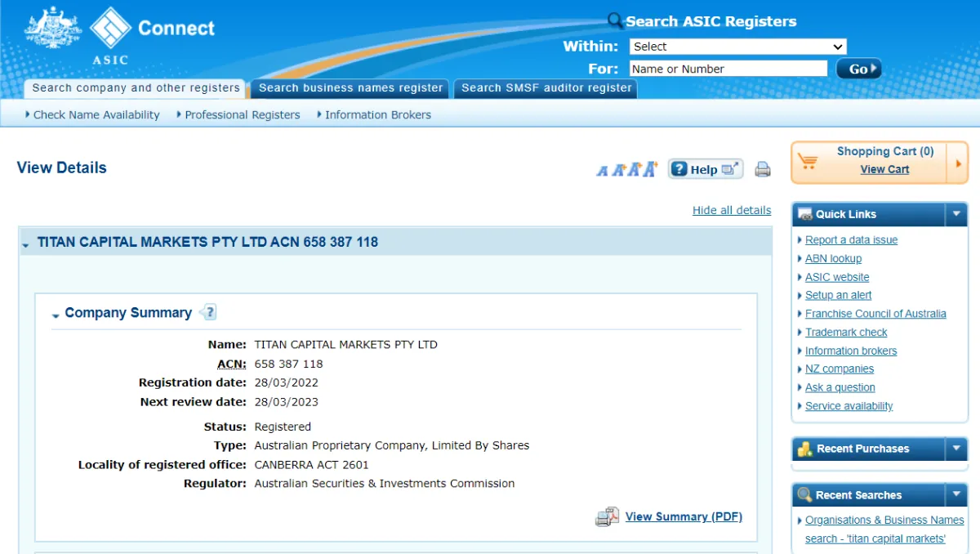
Task: Open Ask a question link
Action: click(840, 387)
